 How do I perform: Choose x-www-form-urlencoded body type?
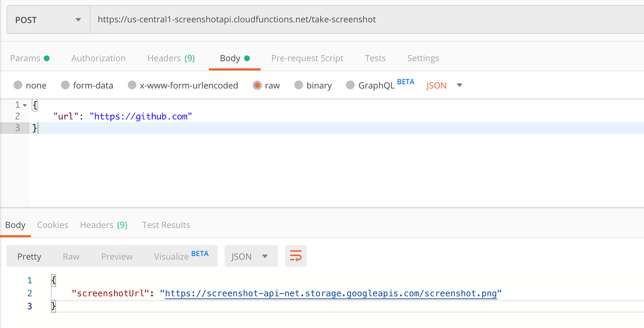pyautogui.click(x=132, y=85)
